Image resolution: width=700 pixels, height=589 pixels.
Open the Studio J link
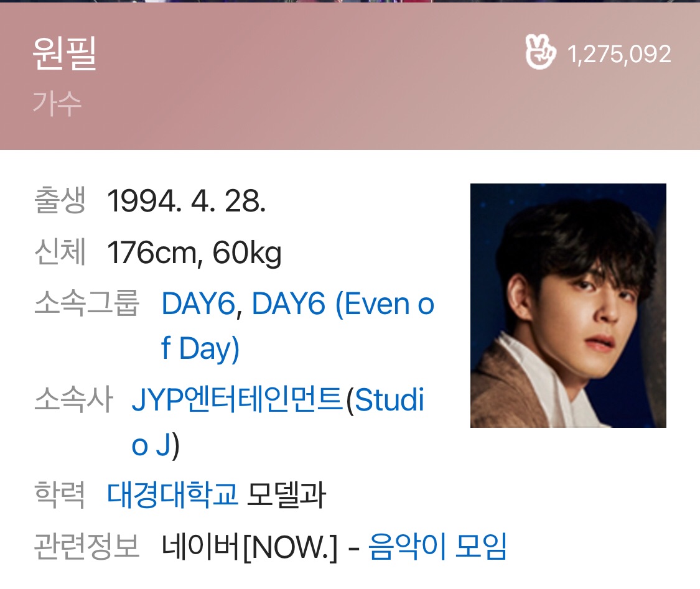[x=278, y=422]
